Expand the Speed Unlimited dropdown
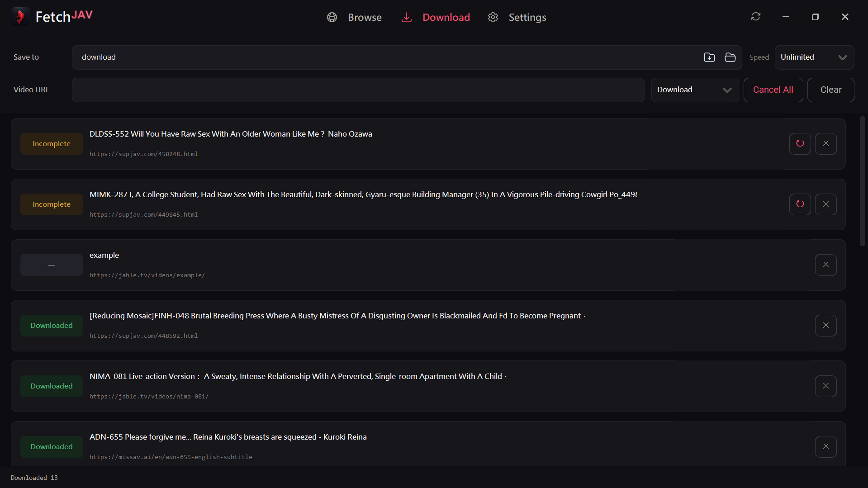 (814, 57)
